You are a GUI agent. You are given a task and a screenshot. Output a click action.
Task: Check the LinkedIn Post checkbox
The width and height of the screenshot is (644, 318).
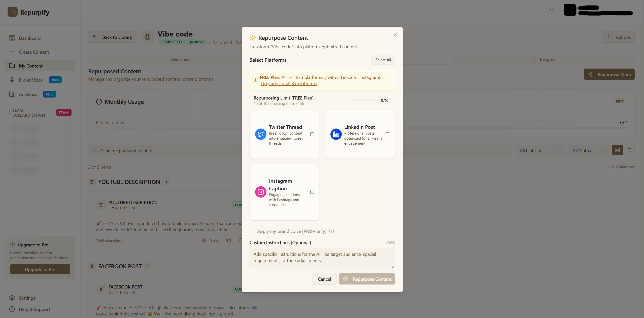[x=387, y=134]
